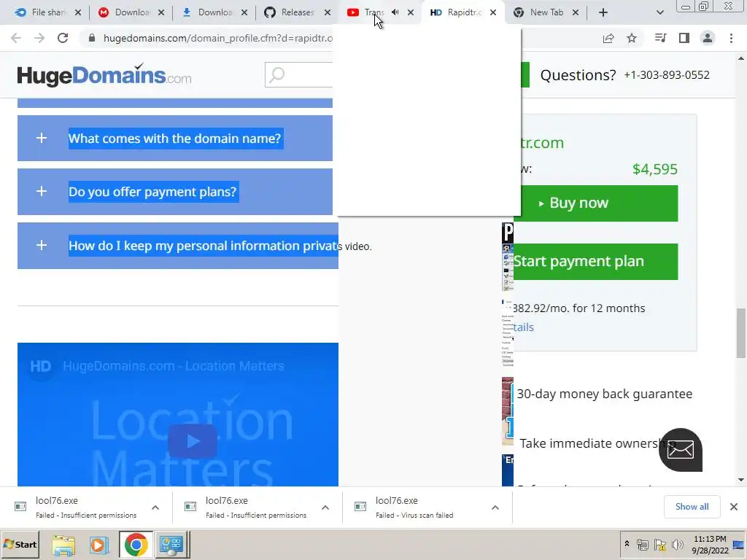Open volume control tray icon

click(677, 544)
